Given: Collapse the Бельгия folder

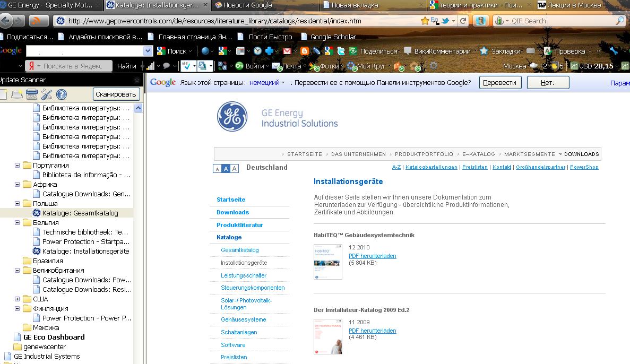Looking at the screenshot, I should tap(18, 222).
